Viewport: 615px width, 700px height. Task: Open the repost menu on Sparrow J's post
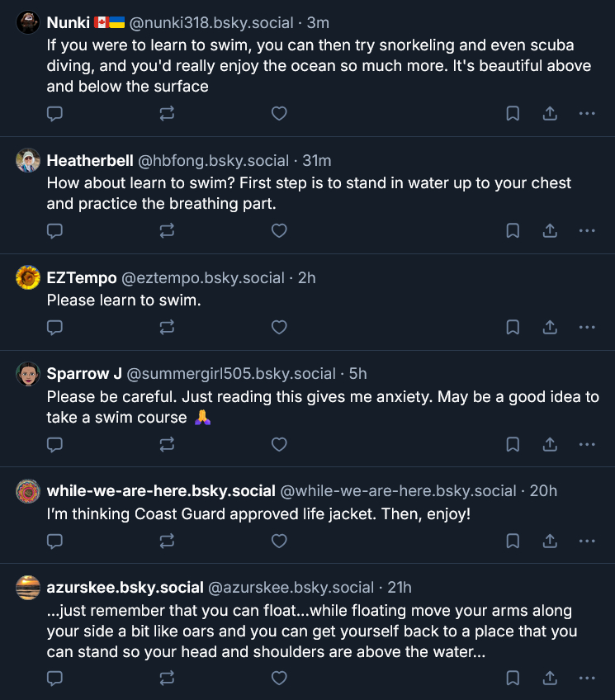tap(167, 445)
